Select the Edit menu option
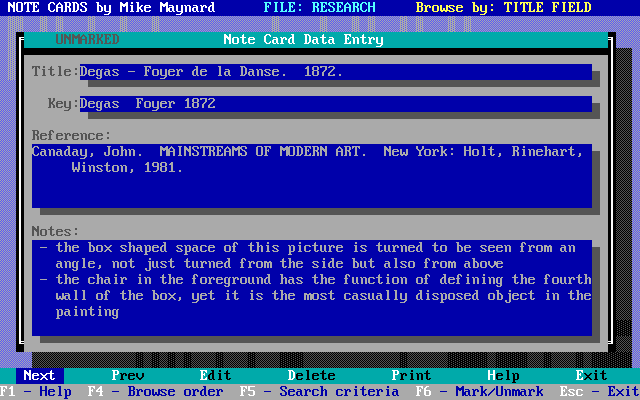 [216, 376]
